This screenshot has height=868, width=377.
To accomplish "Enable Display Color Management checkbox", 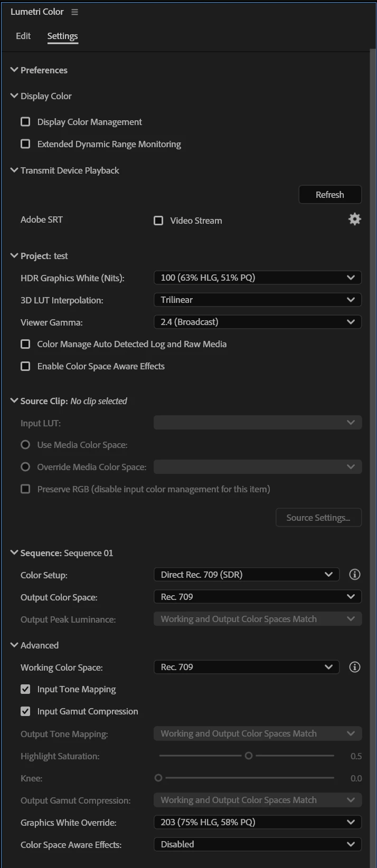I will pos(25,122).
